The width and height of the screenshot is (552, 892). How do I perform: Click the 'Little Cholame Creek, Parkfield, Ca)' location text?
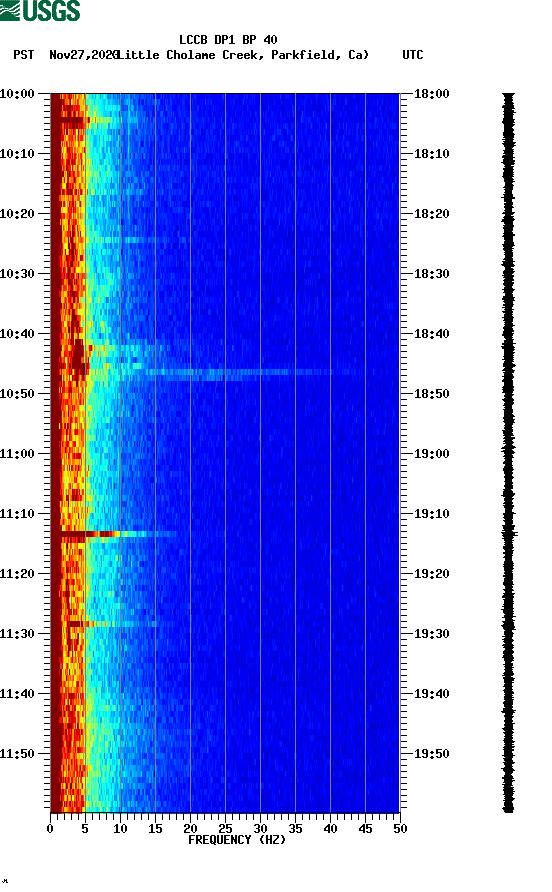(x=243, y=55)
